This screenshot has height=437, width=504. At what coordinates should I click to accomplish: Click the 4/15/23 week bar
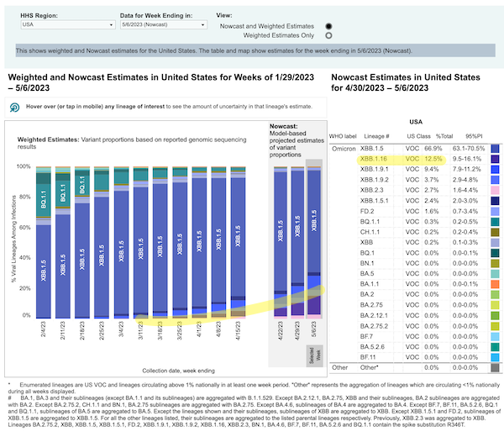pos(238,243)
